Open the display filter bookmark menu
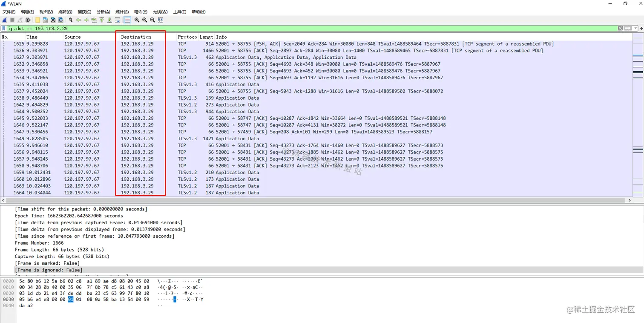The image size is (644, 323). point(4,28)
